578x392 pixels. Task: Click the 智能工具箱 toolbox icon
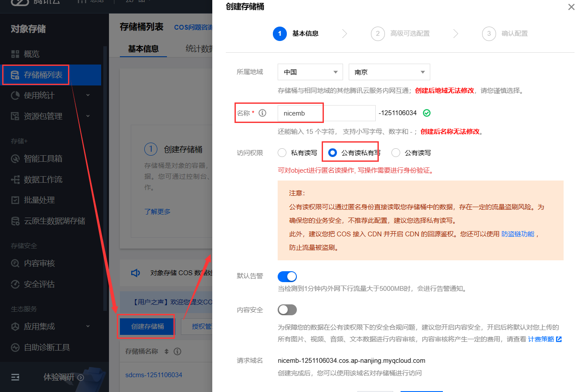coord(15,159)
